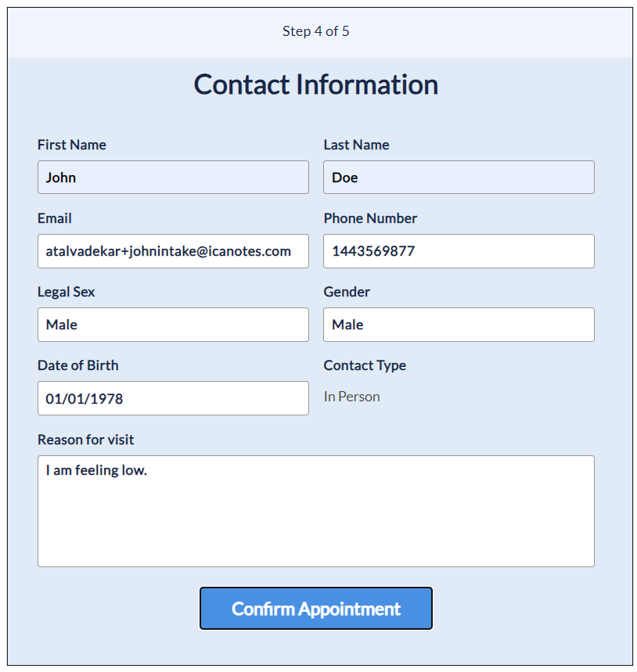Click the "Phone Number" label text
The height and width of the screenshot is (672, 637).
coord(370,218)
